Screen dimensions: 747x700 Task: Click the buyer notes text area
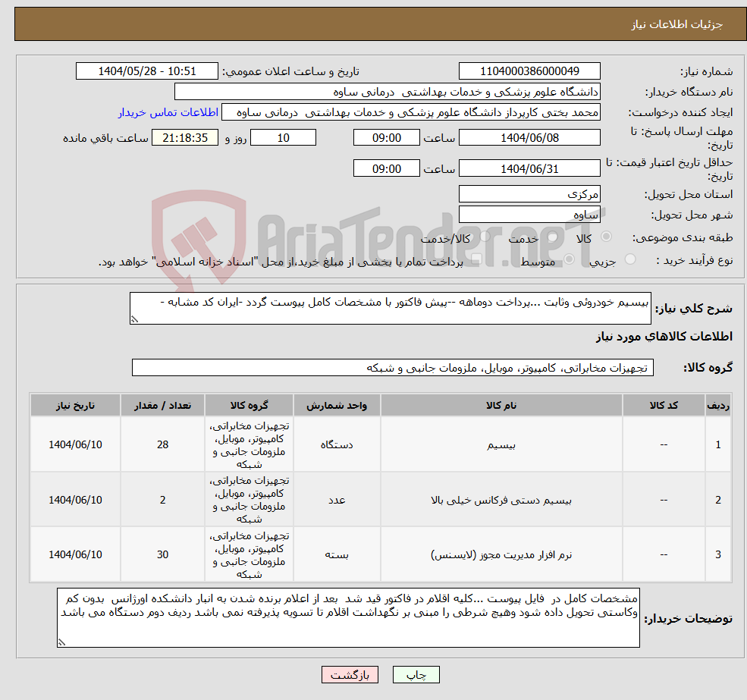tap(348, 617)
